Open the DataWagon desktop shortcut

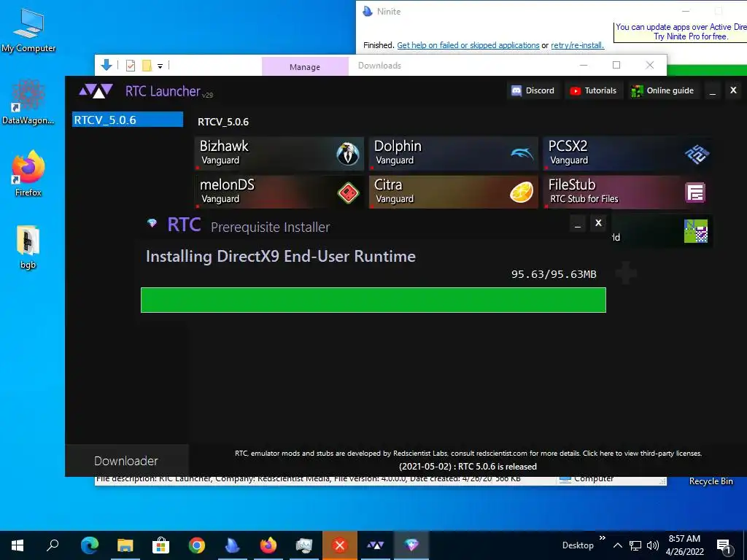(x=28, y=102)
